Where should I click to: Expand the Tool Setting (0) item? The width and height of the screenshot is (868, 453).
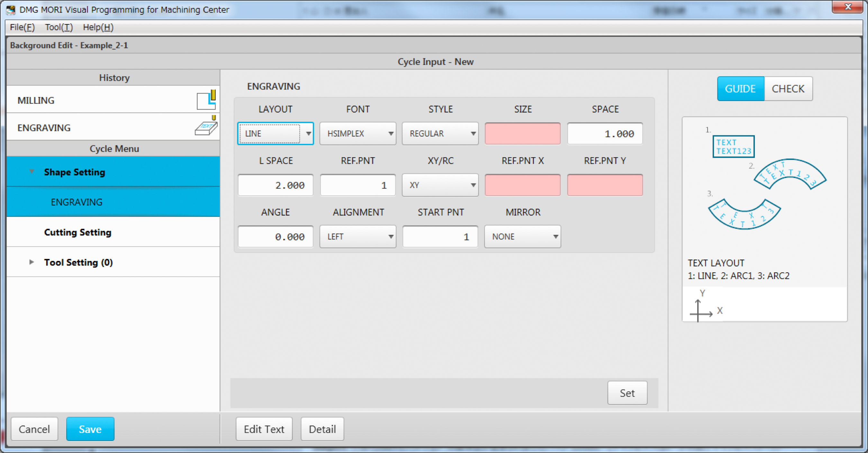pos(32,262)
